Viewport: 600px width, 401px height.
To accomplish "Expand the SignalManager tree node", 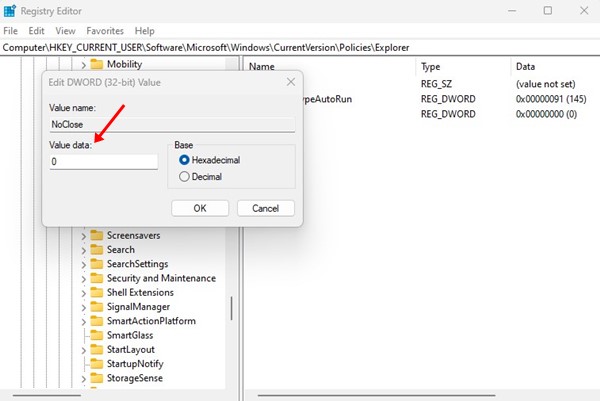I will [84, 307].
